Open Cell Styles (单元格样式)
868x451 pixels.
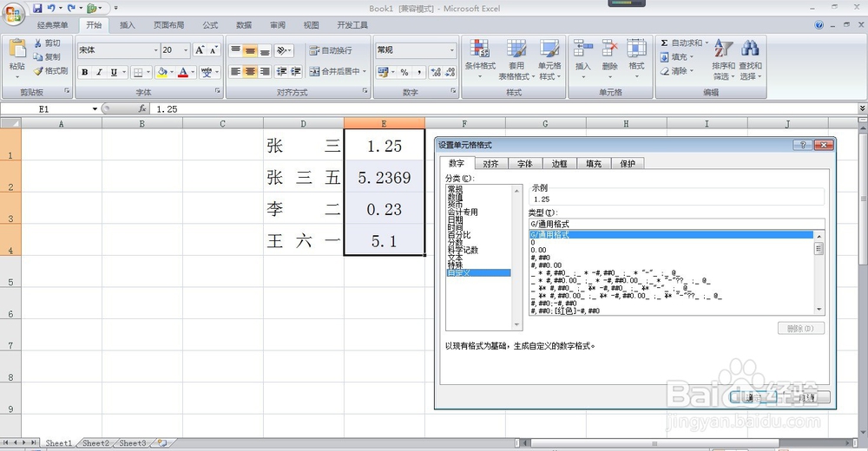[549, 59]
